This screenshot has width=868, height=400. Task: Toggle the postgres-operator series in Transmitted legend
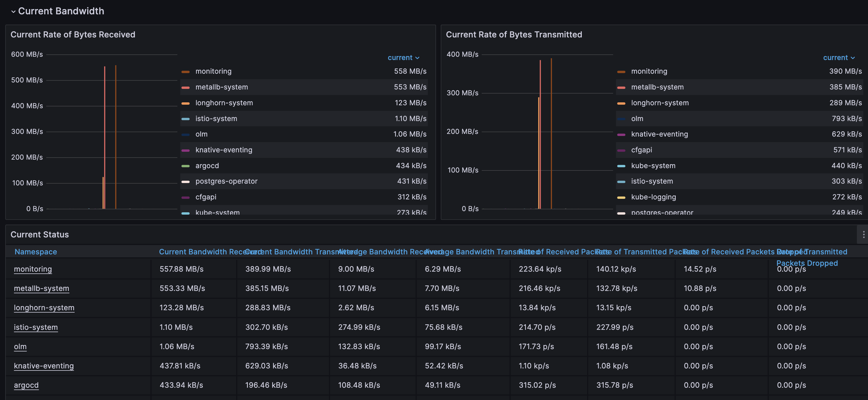[661, 213]
